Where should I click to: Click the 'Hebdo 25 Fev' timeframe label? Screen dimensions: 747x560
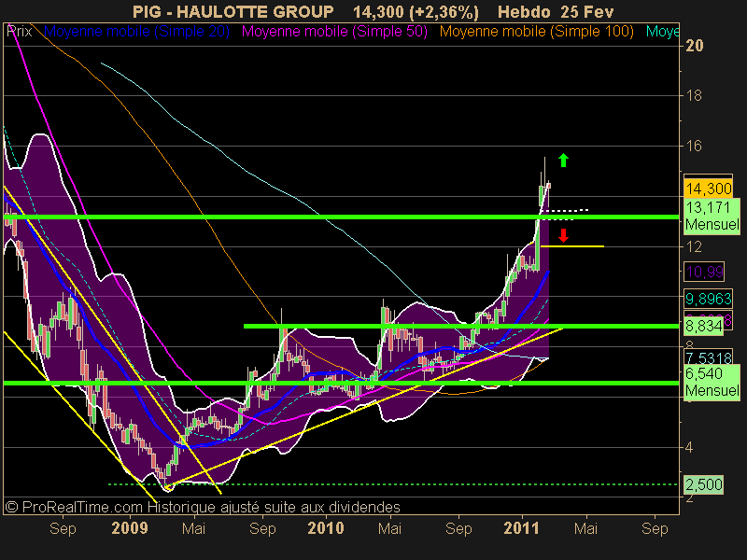click(556, 11)
